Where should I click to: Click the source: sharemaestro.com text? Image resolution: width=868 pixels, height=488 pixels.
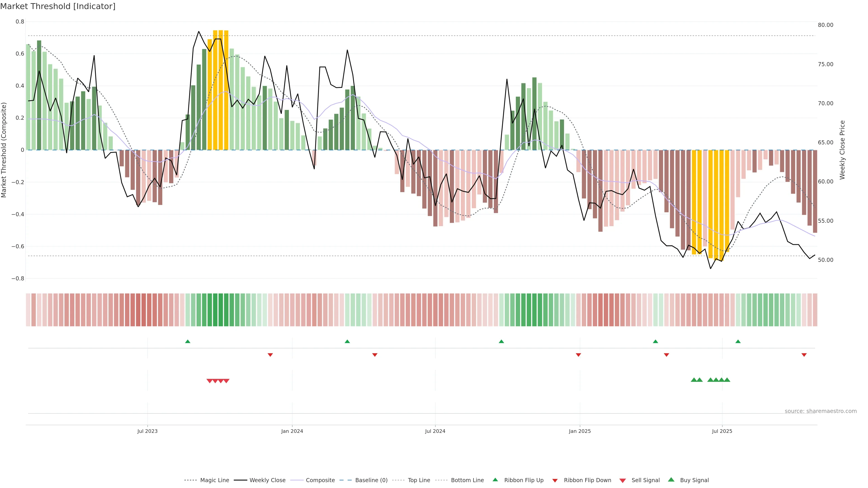tap(821, 411)
